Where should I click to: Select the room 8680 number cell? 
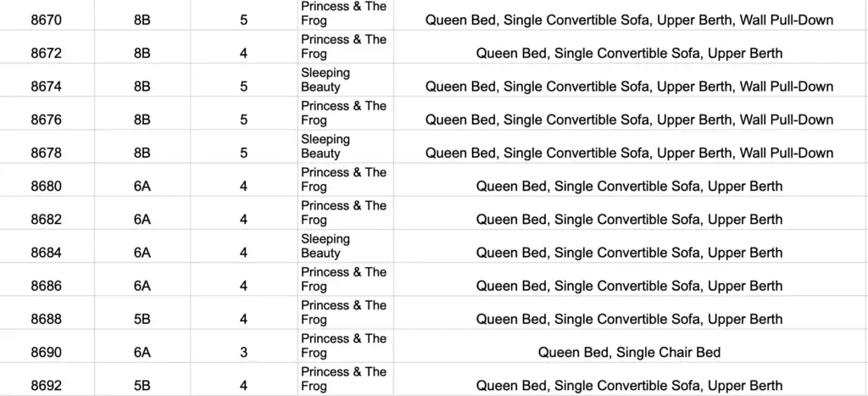pos(46,187)
